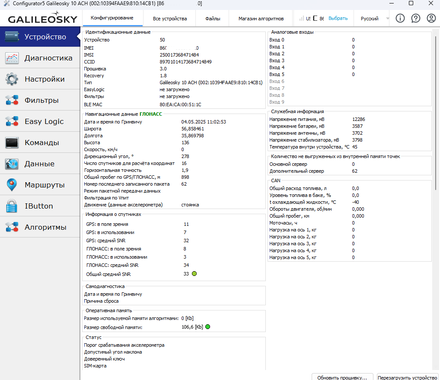The height and width of the screenshot is (380, 440).
Task: Click the vertical scrollbar on the right
Action: [x=435, y=113]
